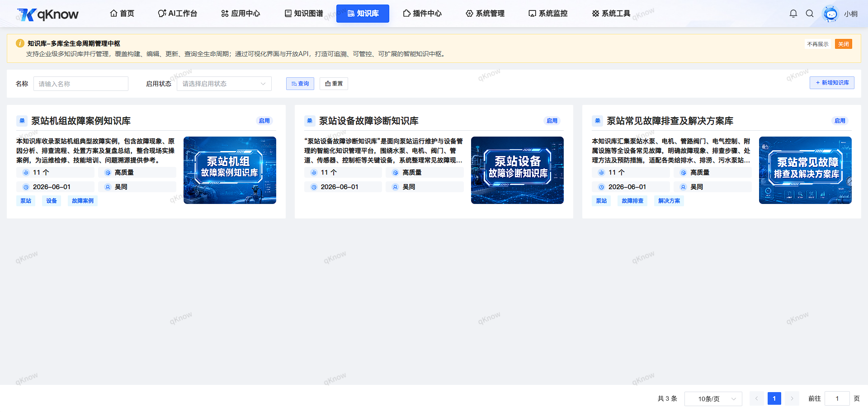Image resolution: width=868 pixels, height=412 pixels.
Task: Click 新增知识库 button
Action: [x=832, y=83]
